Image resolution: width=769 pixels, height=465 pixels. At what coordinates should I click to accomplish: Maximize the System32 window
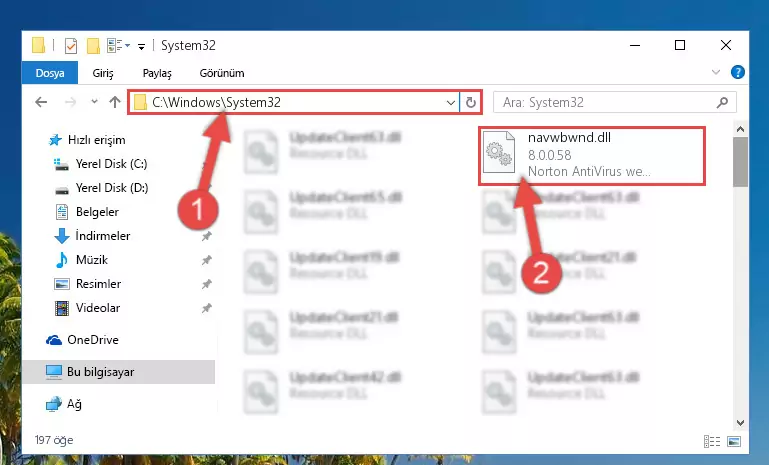[x=680, y=46]
